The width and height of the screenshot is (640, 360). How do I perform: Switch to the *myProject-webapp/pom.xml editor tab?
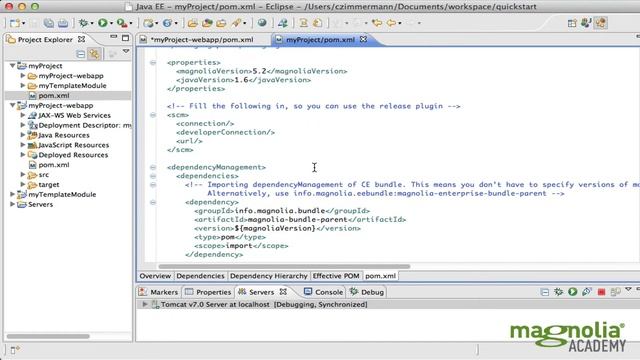point(202,40)
